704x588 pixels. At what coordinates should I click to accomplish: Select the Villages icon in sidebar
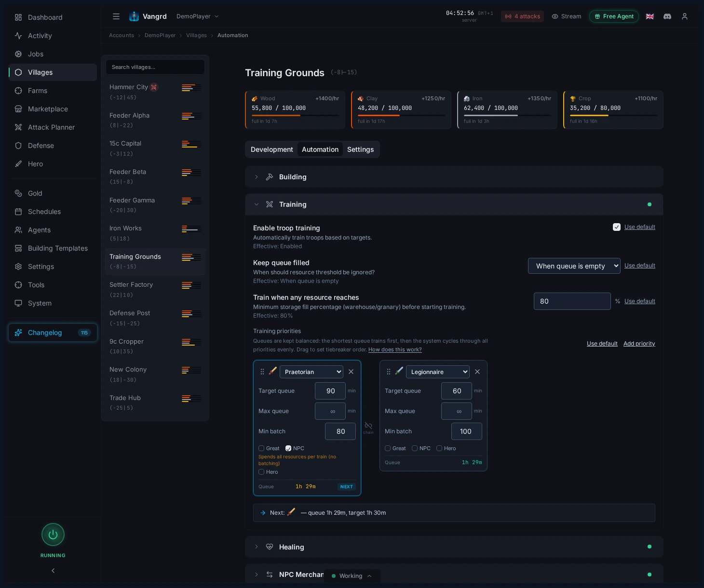(x=18, y=72)
